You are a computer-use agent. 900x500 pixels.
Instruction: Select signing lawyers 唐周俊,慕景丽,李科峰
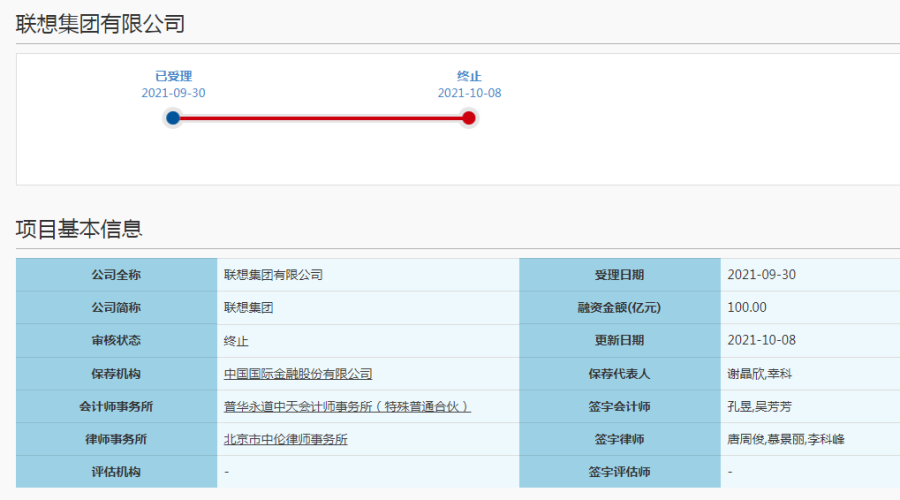click(786, 439)
